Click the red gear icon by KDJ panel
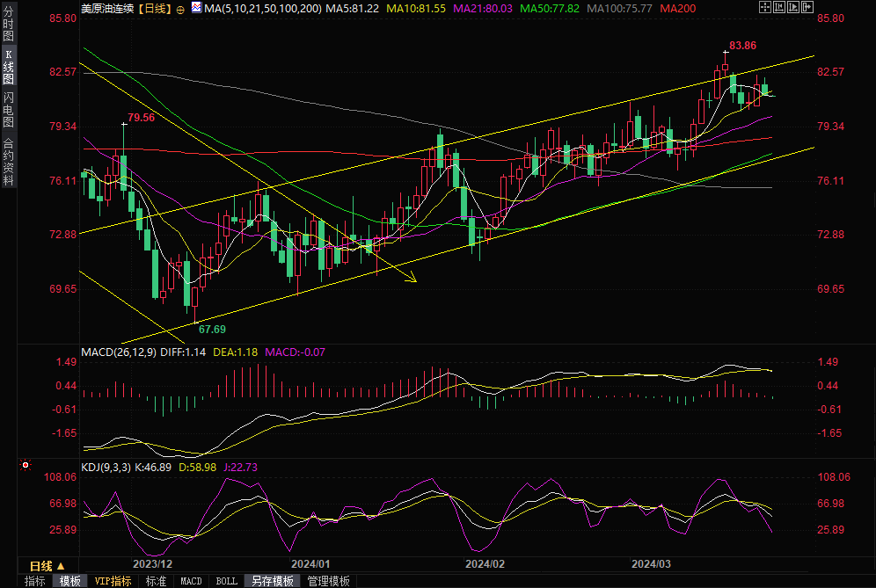The width and height of the screenshot is (876, 588). point(26,466)
